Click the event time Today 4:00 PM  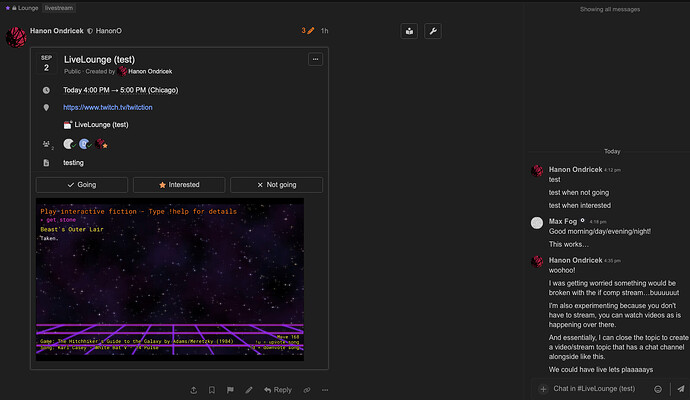pyautogui.click(x=86, y=90)
